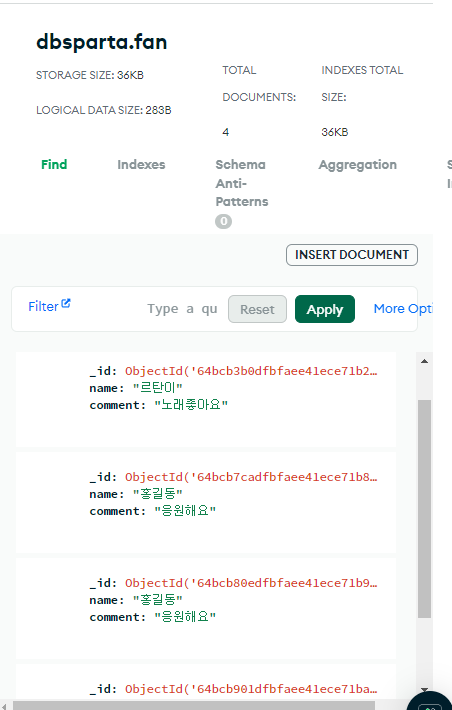Open the Filter external link icon
The height and width of the screenshot is (710, 452).
pyautogui.click(x=66, y=303)
